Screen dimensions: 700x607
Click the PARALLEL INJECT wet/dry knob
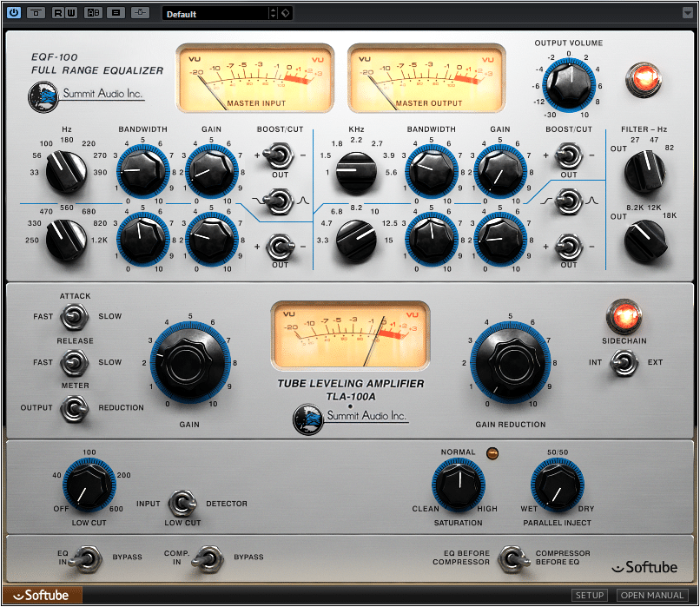click(x=558, y=485)
